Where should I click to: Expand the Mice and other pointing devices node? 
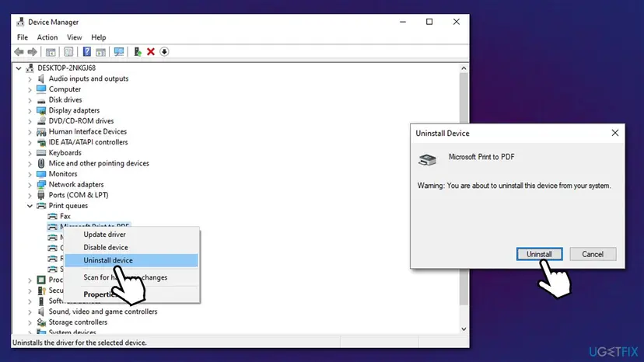tap(30, 164)
